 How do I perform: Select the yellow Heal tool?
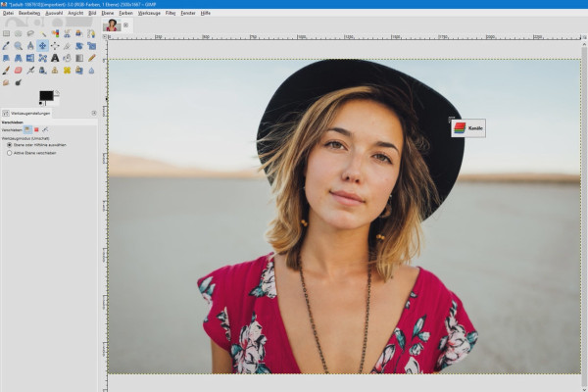(x=67, y=71)
